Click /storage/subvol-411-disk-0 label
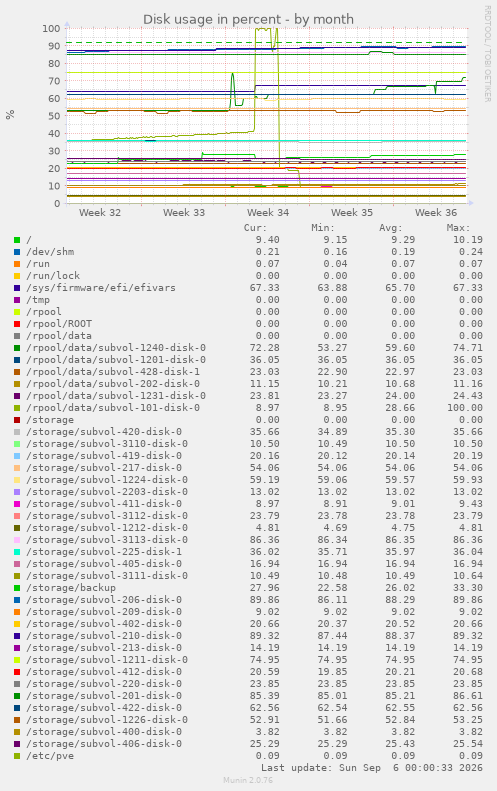The height and width of the screenshot is (791, 497). pyautogui.click(x=104, y=504)
